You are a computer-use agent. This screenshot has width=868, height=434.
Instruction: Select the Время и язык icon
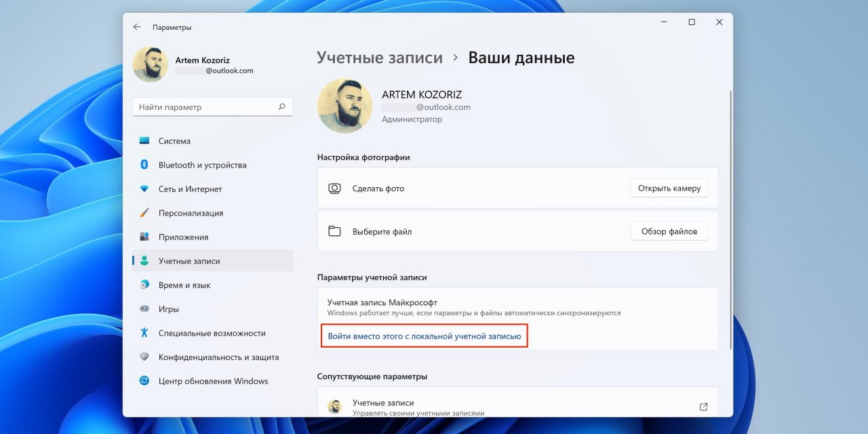[144, 285]
